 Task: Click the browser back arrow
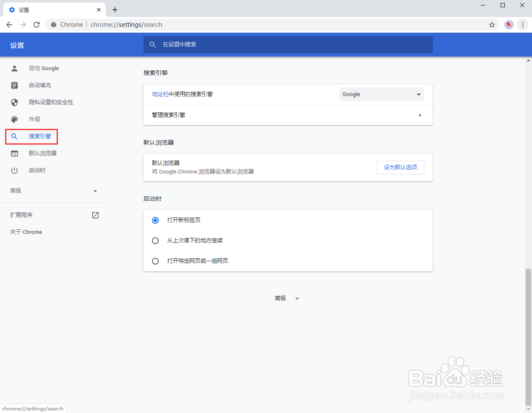pos(9,25)
